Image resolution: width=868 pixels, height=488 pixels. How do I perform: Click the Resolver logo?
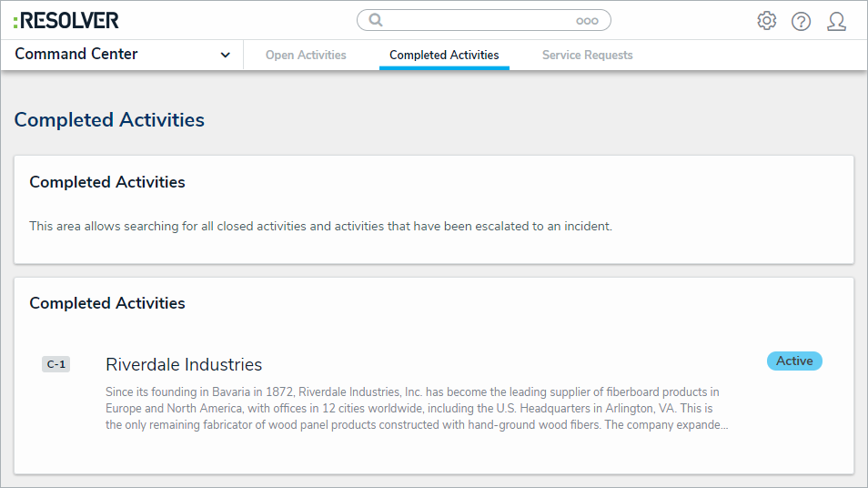click(x=66, y=20)
